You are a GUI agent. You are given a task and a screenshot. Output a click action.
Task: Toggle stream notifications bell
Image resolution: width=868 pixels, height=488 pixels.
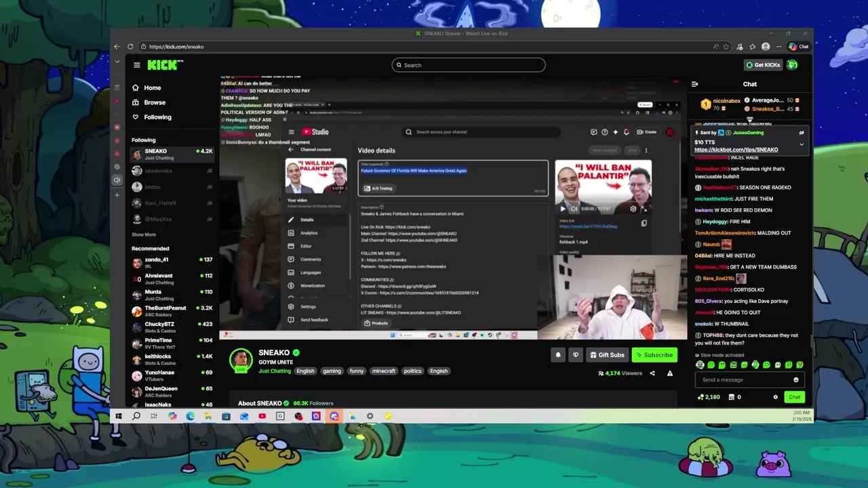[x=558, y=354]
